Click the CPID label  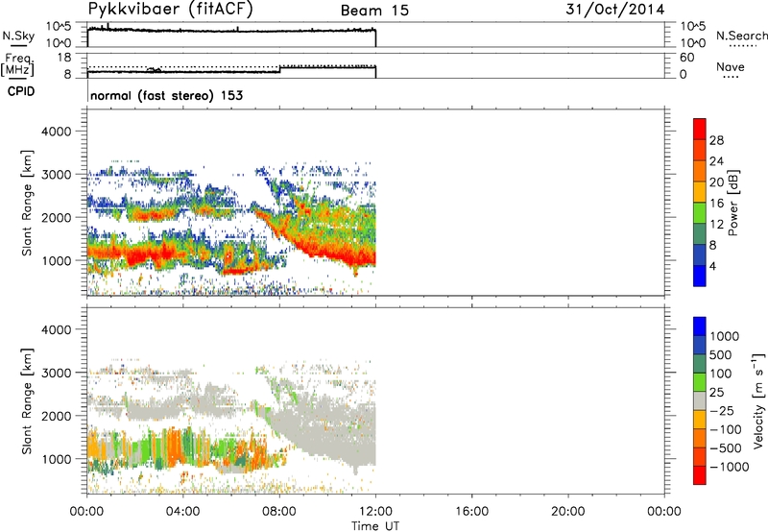[x=21, y=91]
